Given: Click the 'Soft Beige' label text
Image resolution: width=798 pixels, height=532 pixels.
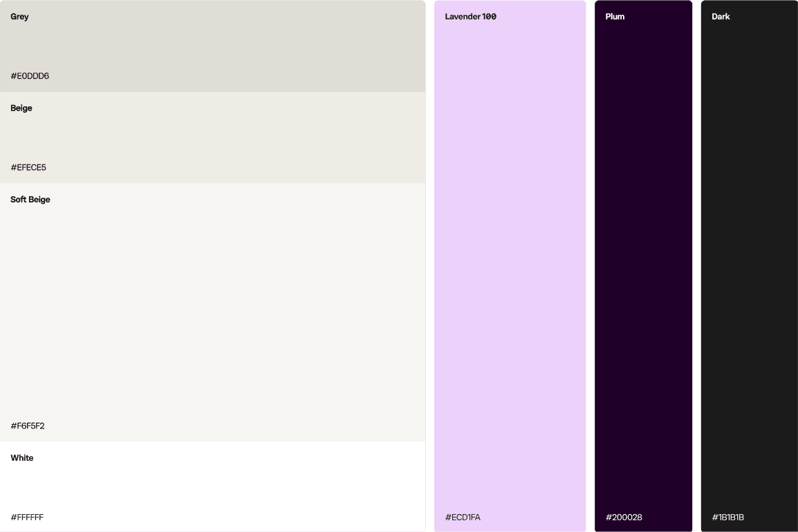Looking at the screenshot, I should 30,200.
